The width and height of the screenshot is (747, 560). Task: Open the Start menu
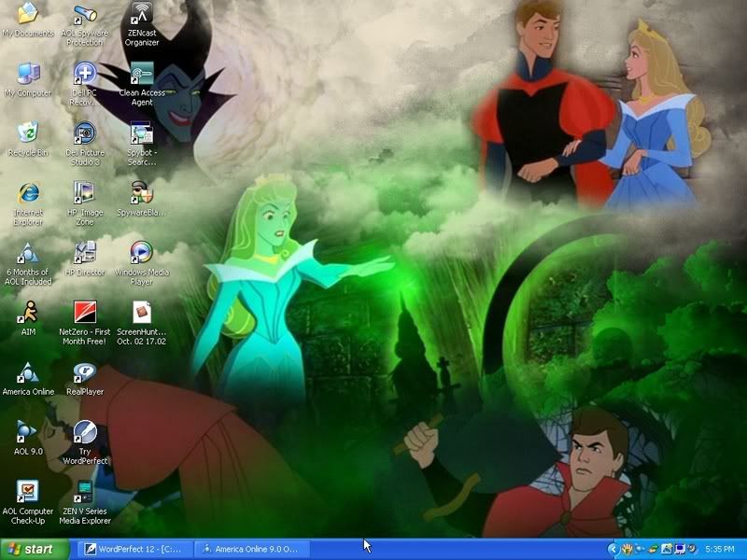click(35, 549)
